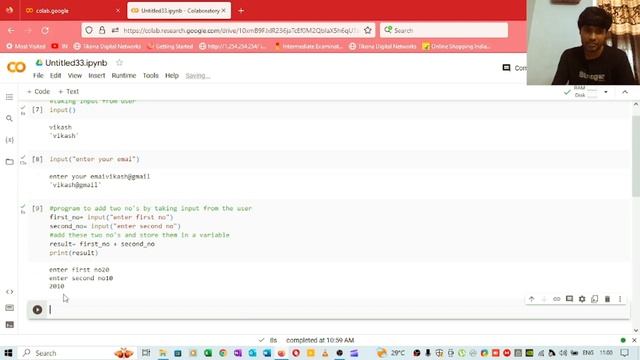Open the File menu

(x=38, y=76)
